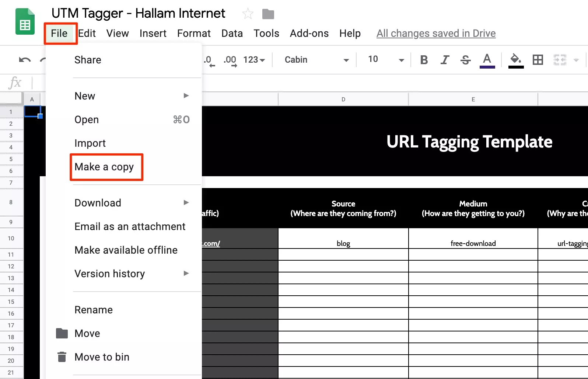Open the Insert menu
Screen dimensions: 588x379
click(x=153, y=33)
